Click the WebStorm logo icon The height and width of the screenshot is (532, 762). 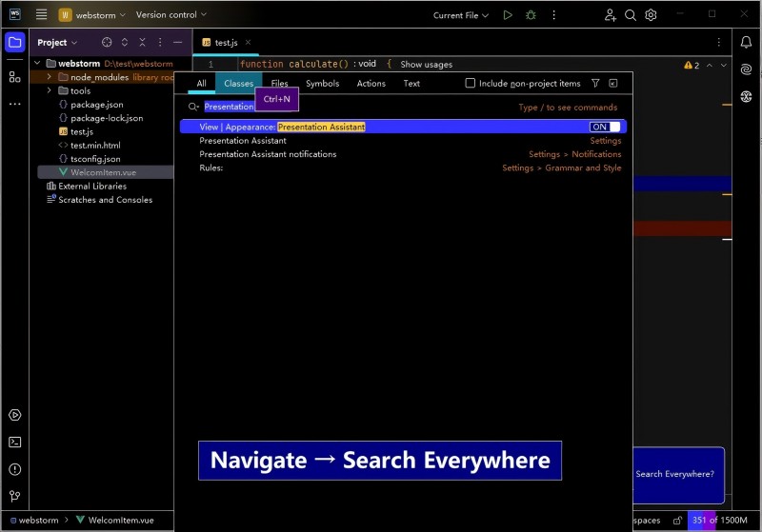(15, 14)
